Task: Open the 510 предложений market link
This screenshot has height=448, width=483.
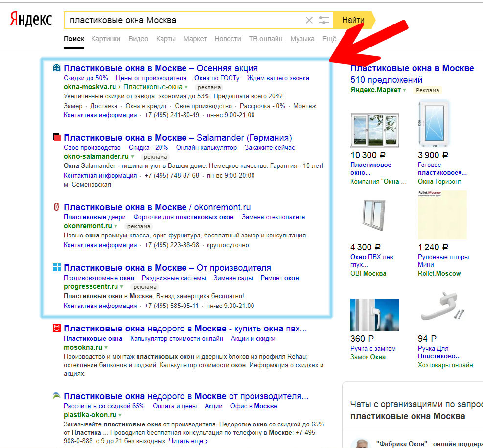Action: 386,80
